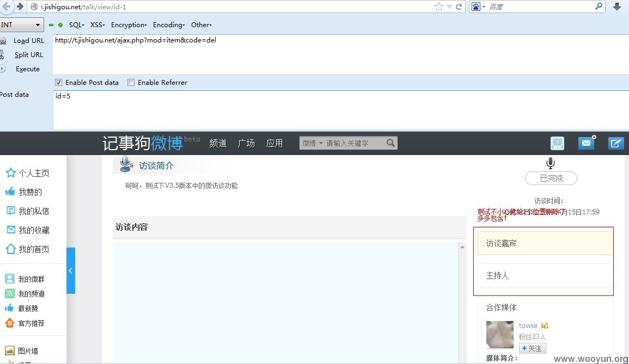This screenshot has width=629, height=364.
Task: Open the downloads arrow icon
Action: click(x=617, y=7)
